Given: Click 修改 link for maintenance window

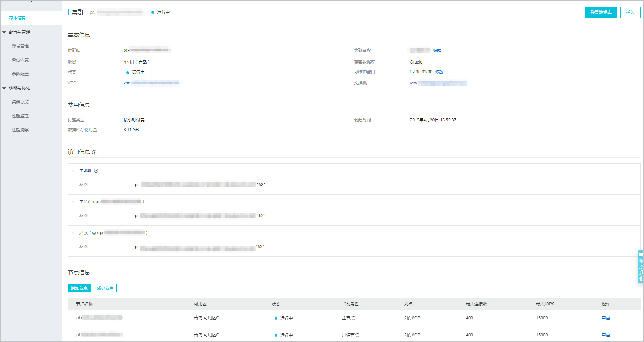Looking at the screenshot, I should [x=439, y=72].
